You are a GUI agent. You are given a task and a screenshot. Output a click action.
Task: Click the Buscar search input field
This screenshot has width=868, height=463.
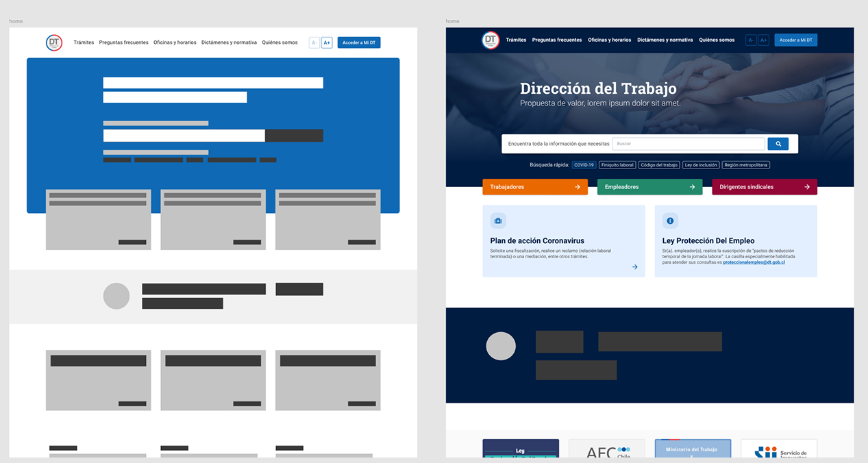pos(689,143)
